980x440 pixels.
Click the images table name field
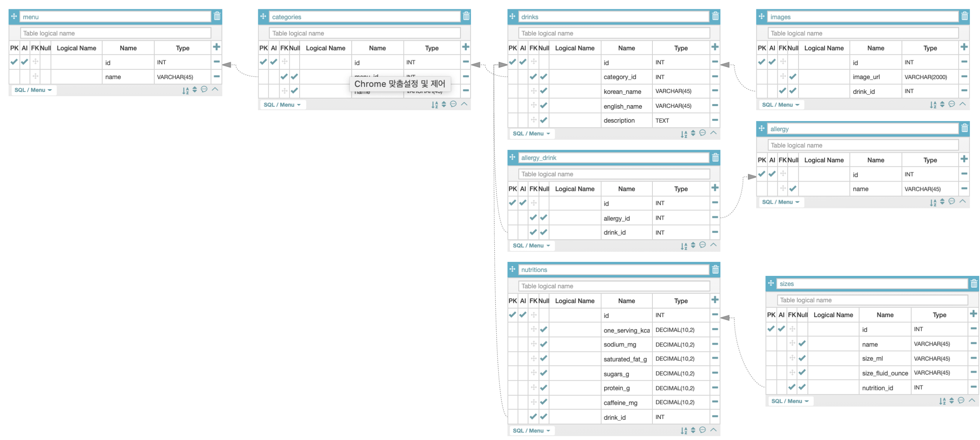[862, 17]
